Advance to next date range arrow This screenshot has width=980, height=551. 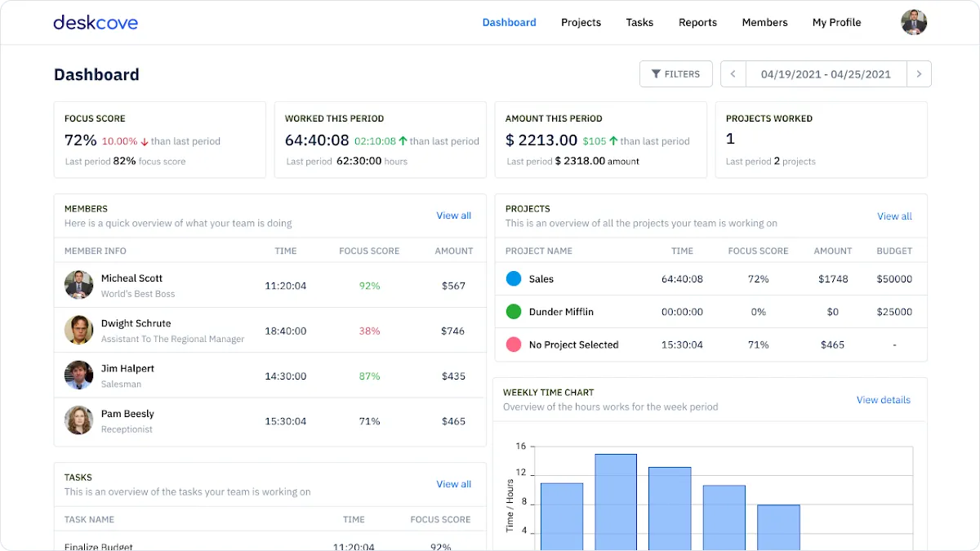[x=919, y=74]
